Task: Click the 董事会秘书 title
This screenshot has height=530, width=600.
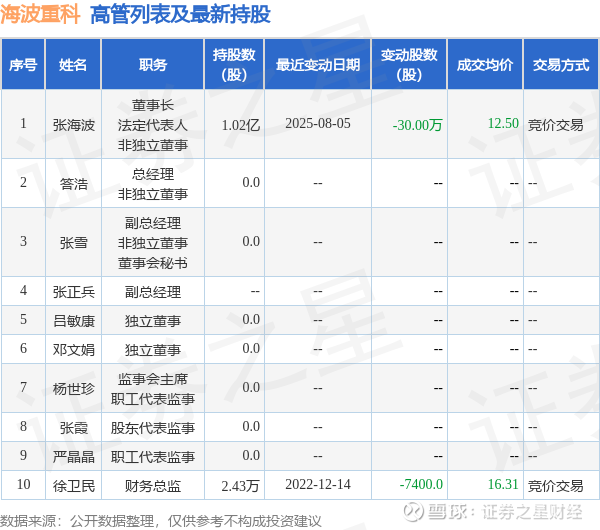Action: [153, 263]
